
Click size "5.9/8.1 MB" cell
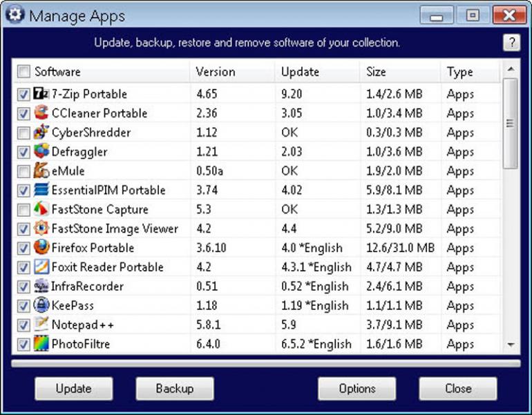tap(395, 190)
